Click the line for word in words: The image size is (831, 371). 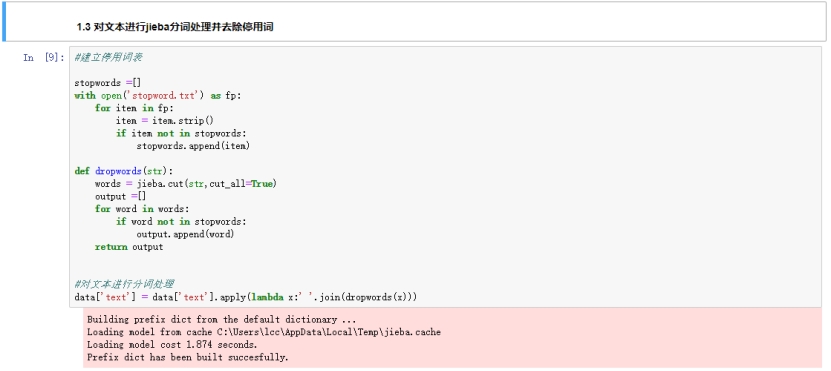click(142, 209)
